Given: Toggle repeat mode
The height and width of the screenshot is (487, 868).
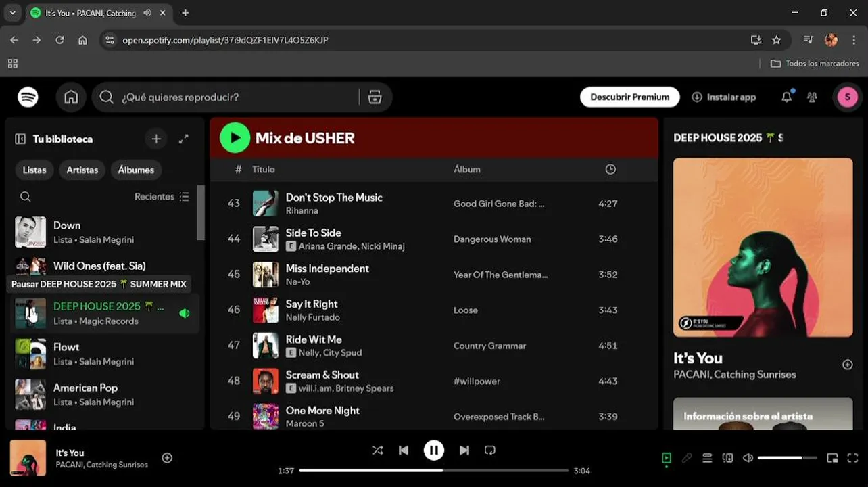Looking at the screenshot, I should 490,450.
